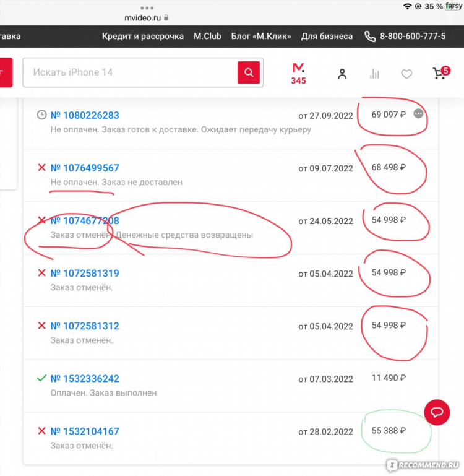Click the date от 09.07.2022

[325, 168]
